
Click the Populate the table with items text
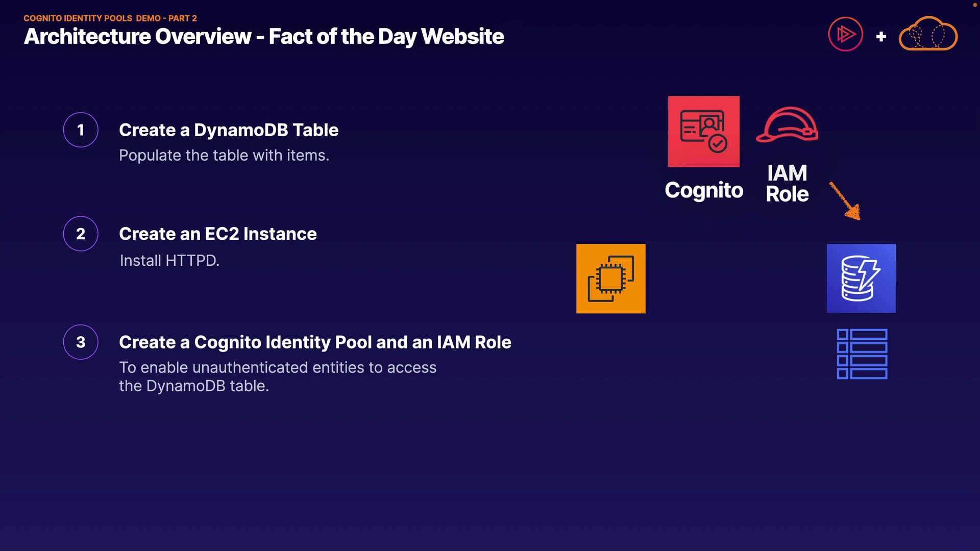224,155
